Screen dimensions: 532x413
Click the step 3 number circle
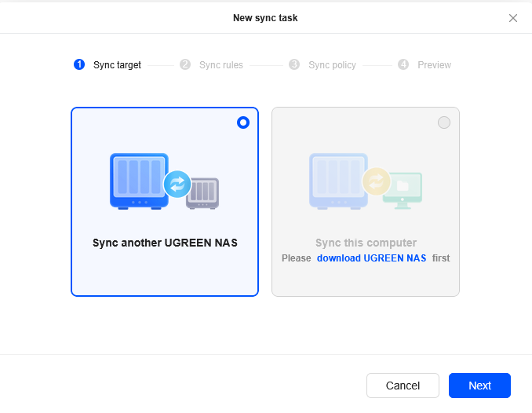[294, 64]
